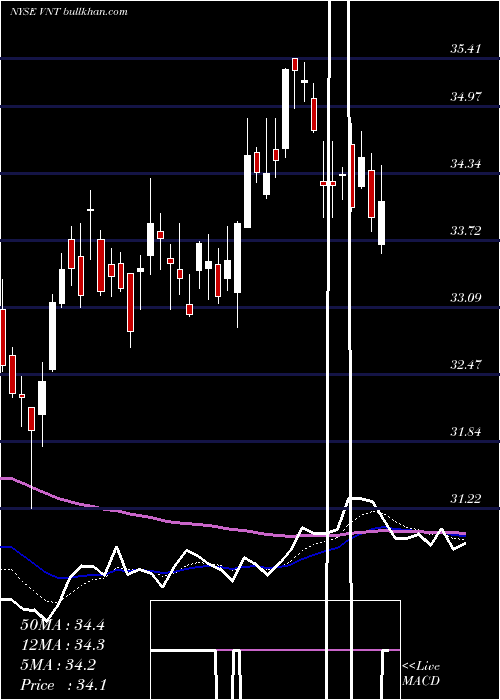Click the Price : 34.1 readout
Viewport: 500px width, 700px height.
pos(63,685)
